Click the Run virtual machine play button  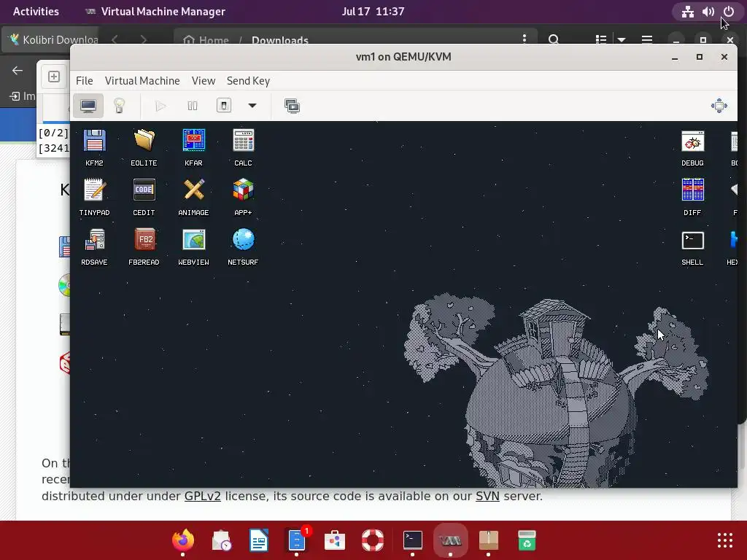160,106
